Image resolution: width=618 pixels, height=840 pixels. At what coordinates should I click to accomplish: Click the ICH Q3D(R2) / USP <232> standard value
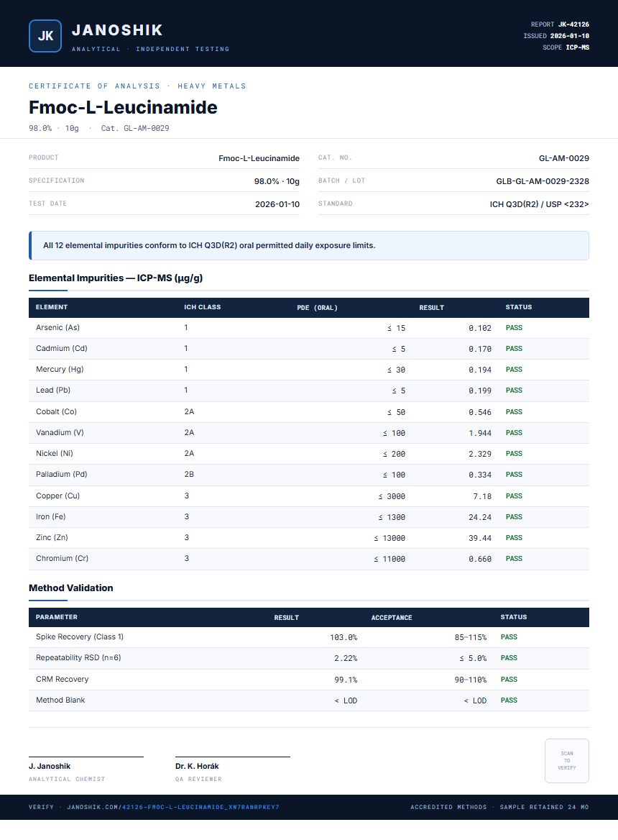(x=540, y=204)
